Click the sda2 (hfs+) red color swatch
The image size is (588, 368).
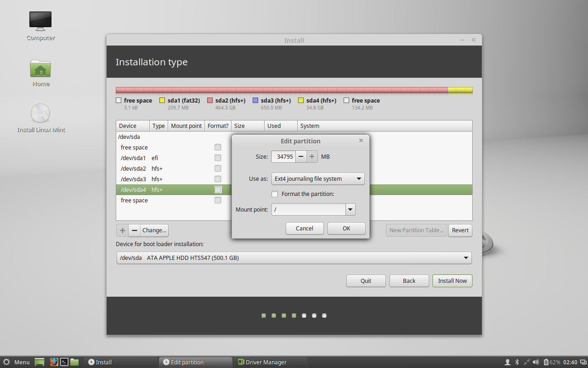click(x=210, y=100)
